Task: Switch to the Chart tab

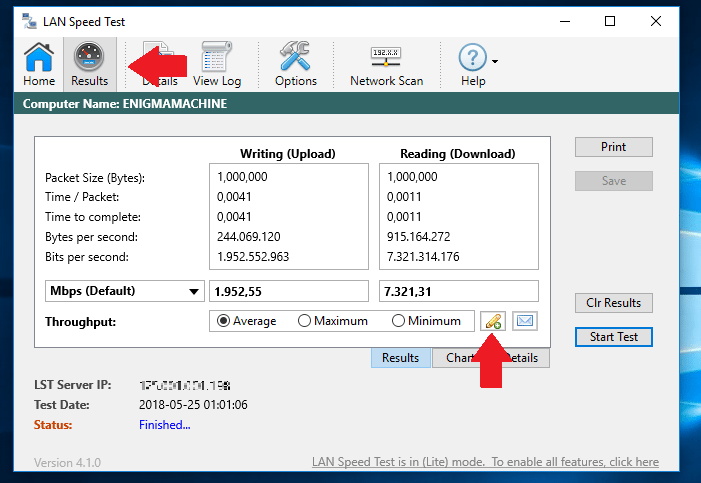Action: (460, 358)
